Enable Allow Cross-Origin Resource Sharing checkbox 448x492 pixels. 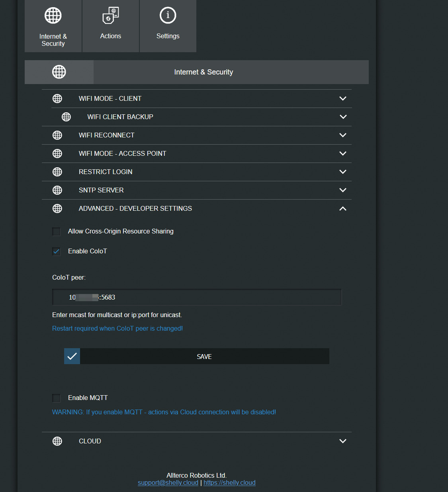(x=57, y=231)
